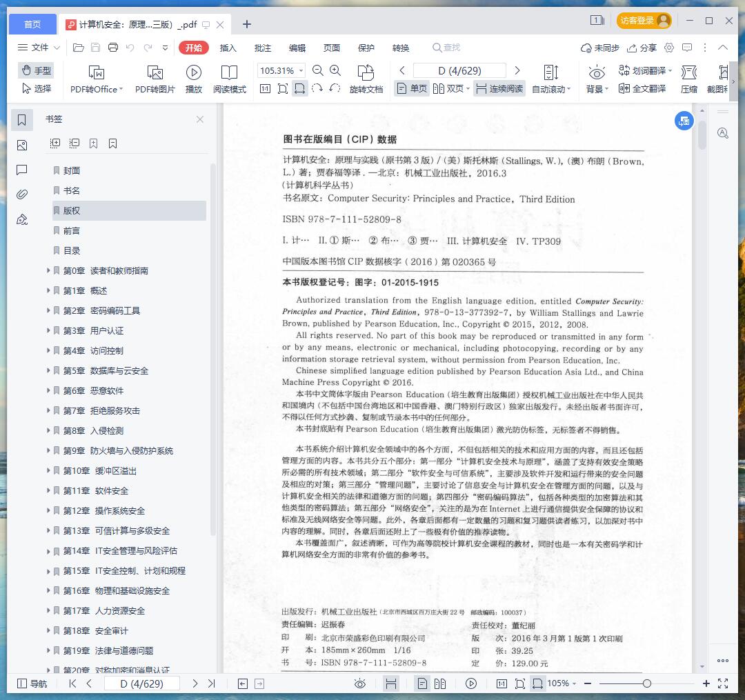Open background color options
Screen dimensions: 745x700
(x=597, y=79)
